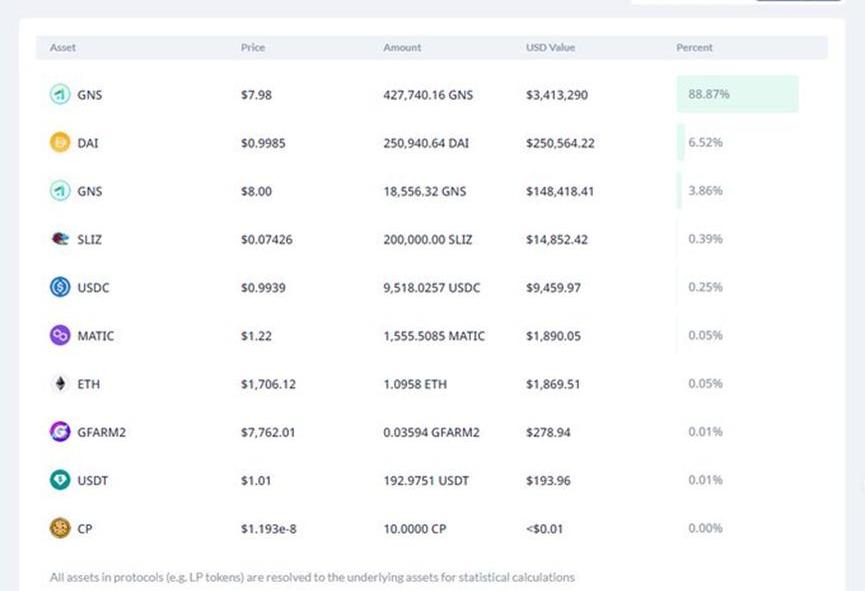The width and height of the screenshot is (865, 591).
Task: Click the USDC coin icon
Action: (x=60, y=287)
